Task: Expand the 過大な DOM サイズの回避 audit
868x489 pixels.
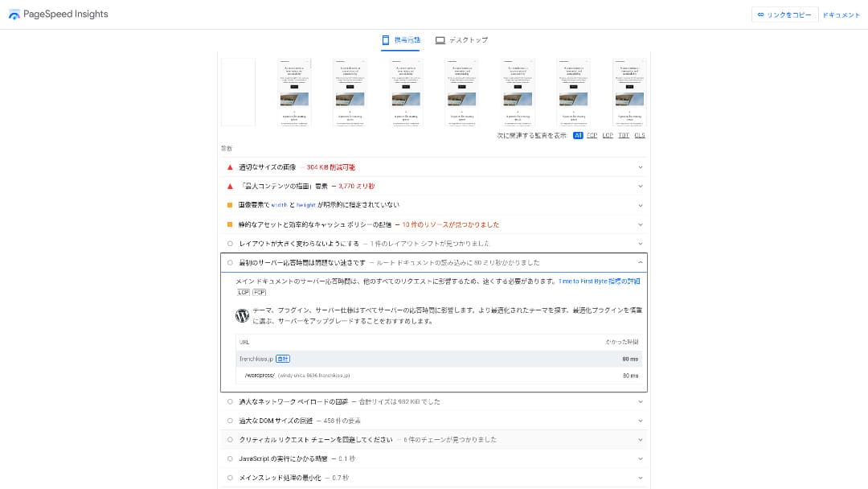Action: pyautogui.click(x=641, y=421)
